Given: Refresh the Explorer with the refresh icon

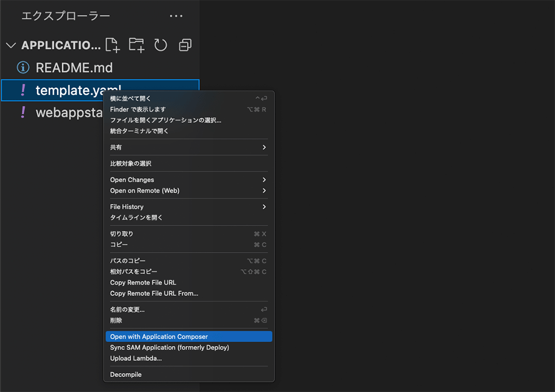Looking at the screenshot, I should 161,45.
